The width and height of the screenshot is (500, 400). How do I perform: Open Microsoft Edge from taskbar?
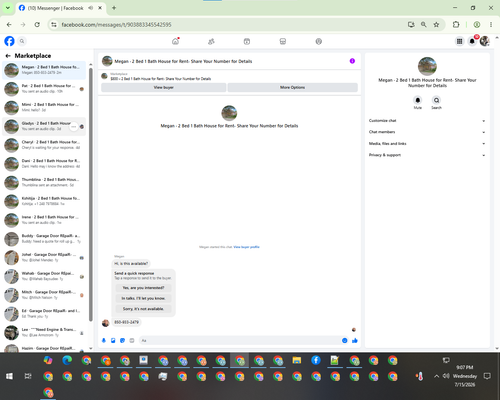(x=67, y=360)
